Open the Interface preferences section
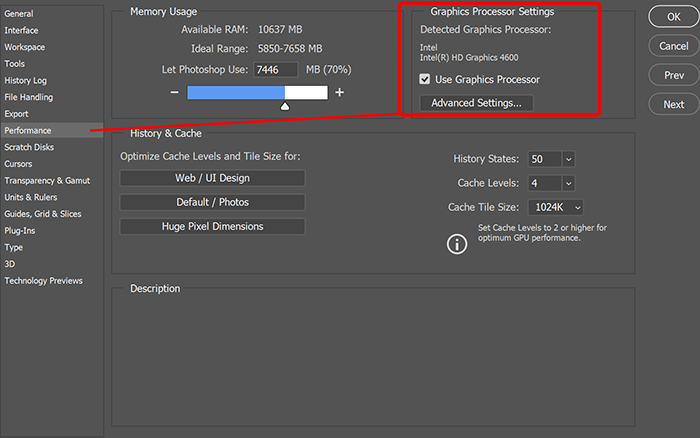 click(x=21, y=31)
